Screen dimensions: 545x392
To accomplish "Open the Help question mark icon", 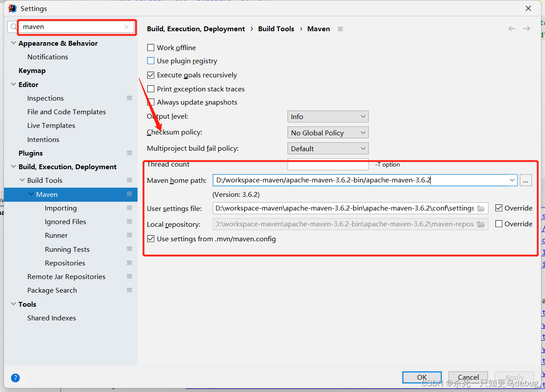I will [x=15, y=377].
